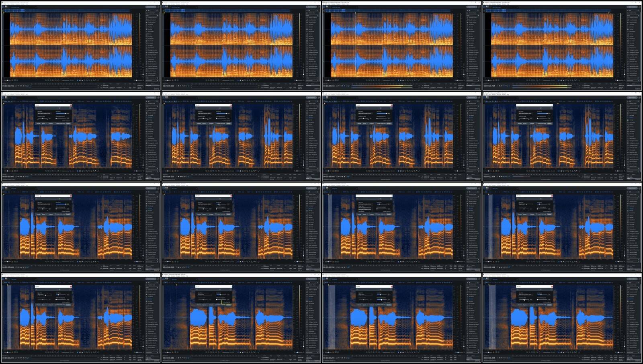
Task: Click playhead marker in the 00:00:09.693 frame
Action: point(355,13)
